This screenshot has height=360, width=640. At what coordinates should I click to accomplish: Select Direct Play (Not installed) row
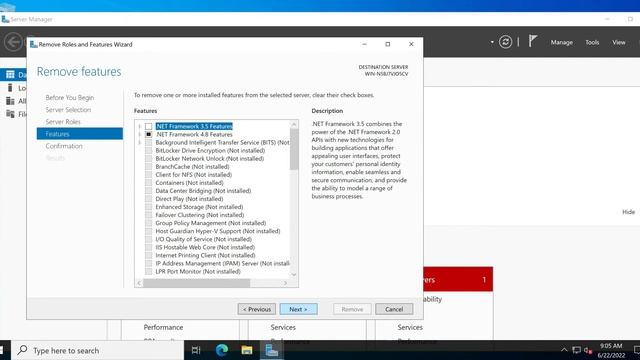[189, 199]
